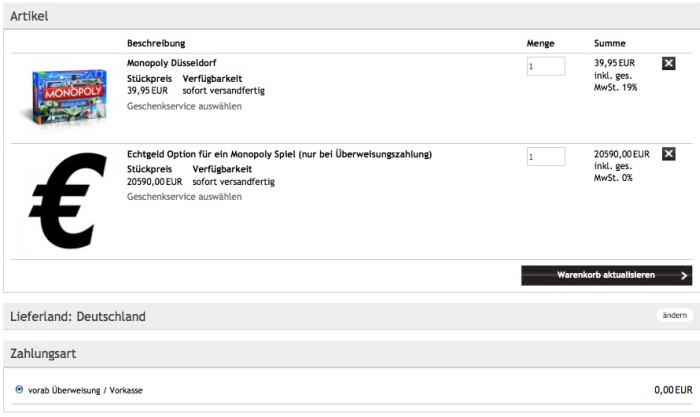This screenshot has width=700, height=417.
Task: Click the MwSt. 0% tax text
Action: (x=613, y=178)
